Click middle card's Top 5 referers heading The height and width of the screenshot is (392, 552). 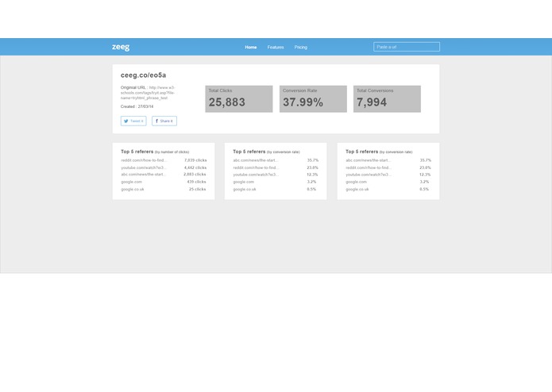coord(266,152)
